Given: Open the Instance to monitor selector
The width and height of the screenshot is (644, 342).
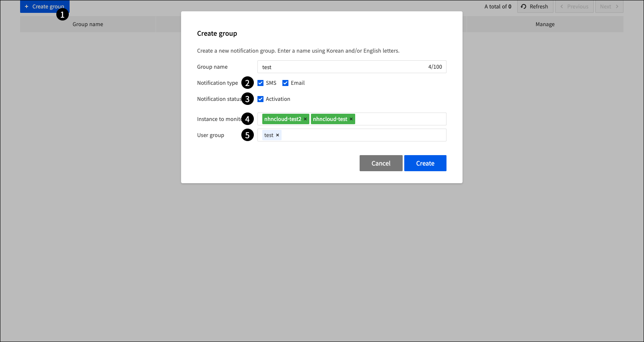Looking at the screenshot, I should pos(352,119).
